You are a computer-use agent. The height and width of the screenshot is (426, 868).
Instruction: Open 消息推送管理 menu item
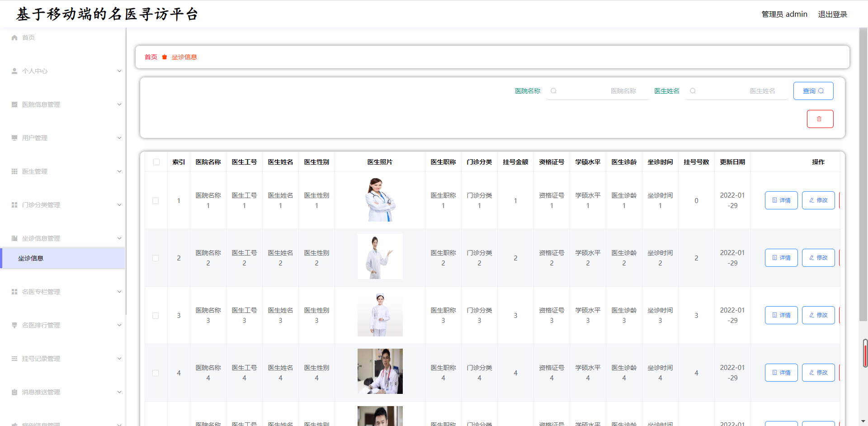[x=62, y=392]
